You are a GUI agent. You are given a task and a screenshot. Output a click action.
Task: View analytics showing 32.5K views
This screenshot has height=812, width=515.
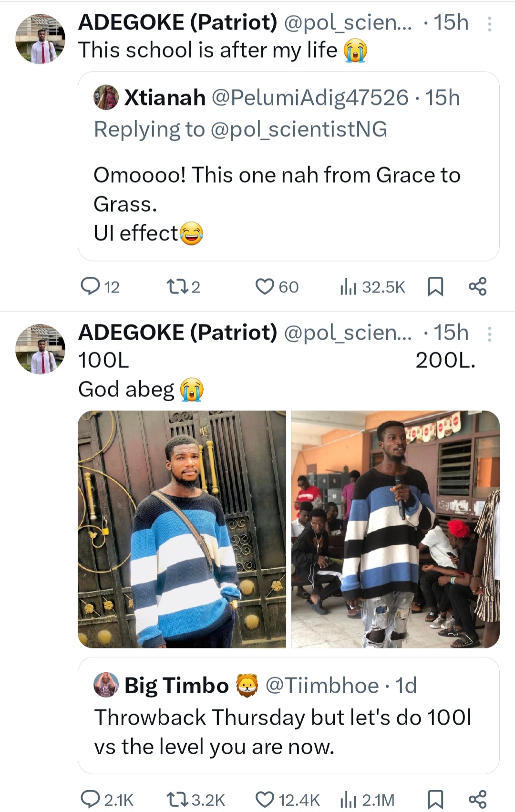[349, 287]
